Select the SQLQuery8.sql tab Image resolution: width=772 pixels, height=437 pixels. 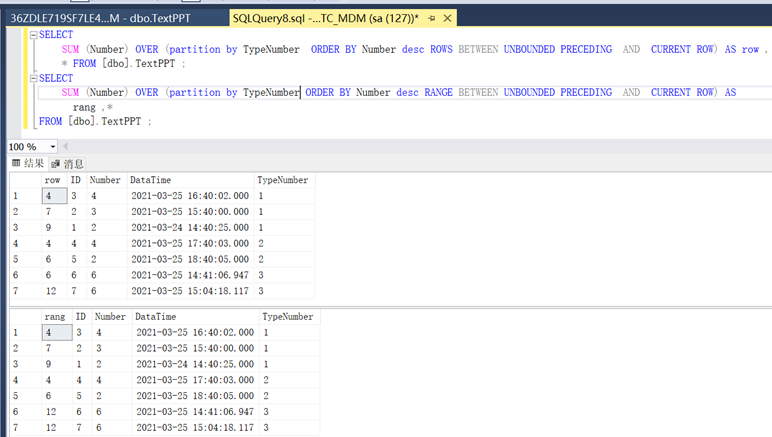coord(325,18)
